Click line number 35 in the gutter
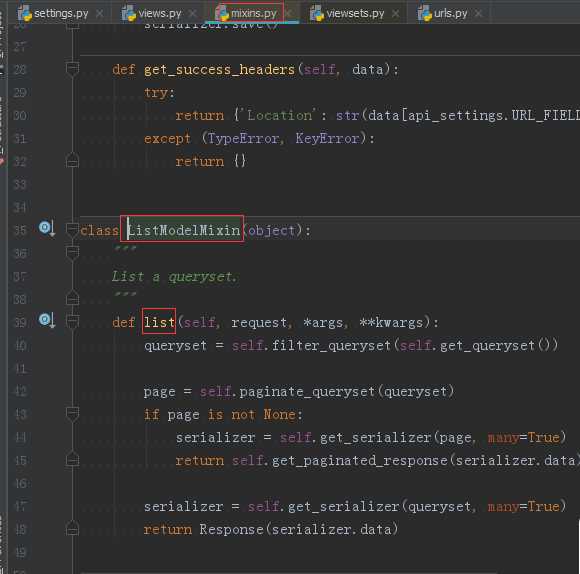This screenshot has height=574, width=580. (x=20, y=230)
